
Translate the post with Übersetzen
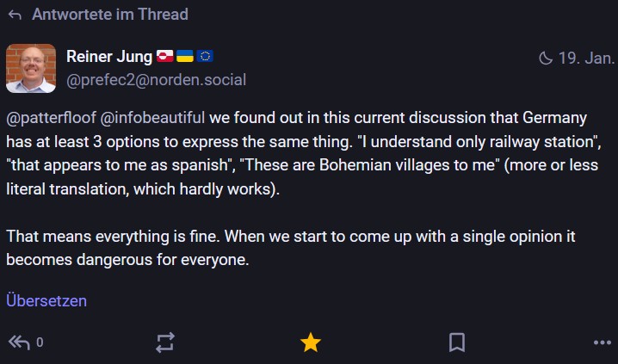[x=46, y=301]
